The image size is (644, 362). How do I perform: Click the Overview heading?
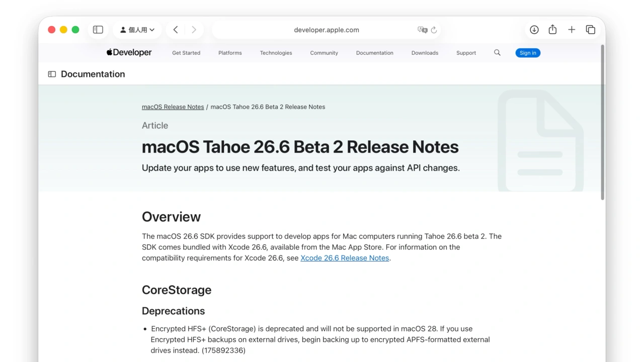(171, 217)
